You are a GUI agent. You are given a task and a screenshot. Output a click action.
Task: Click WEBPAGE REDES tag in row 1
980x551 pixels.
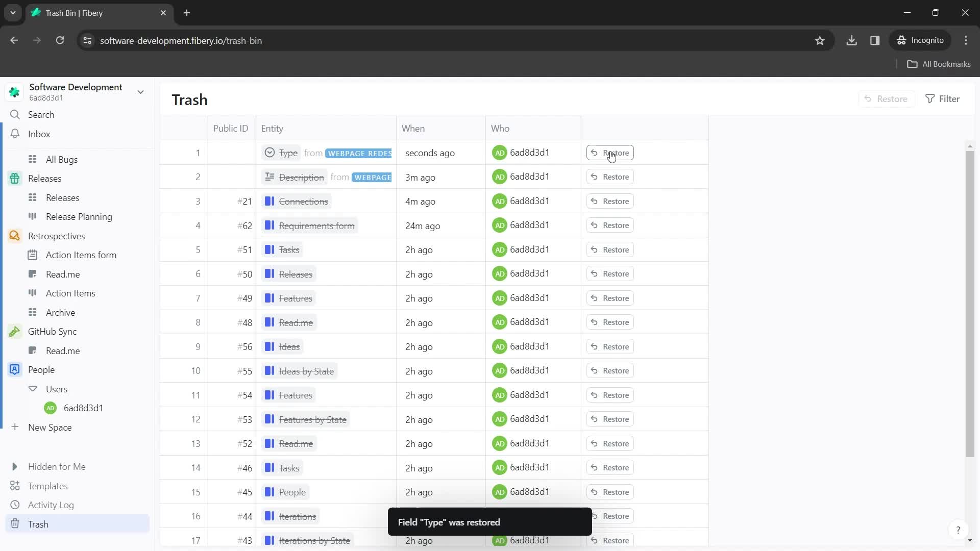359,153
